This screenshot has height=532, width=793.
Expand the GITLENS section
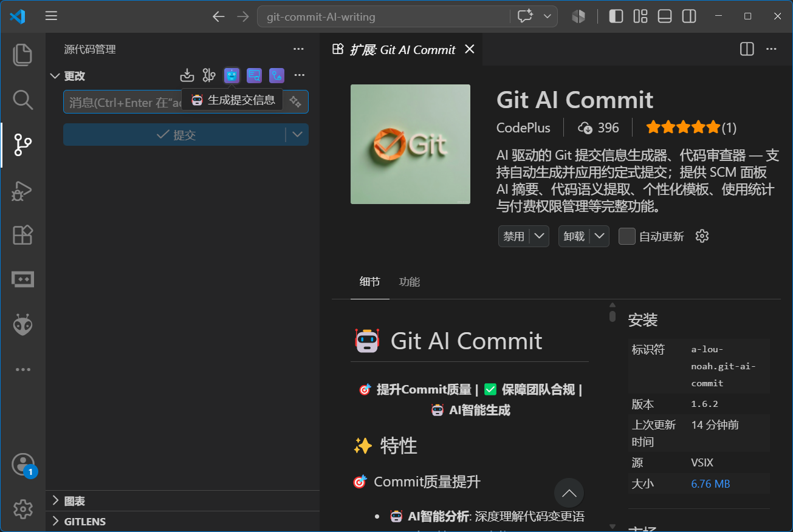click(55, 521)
